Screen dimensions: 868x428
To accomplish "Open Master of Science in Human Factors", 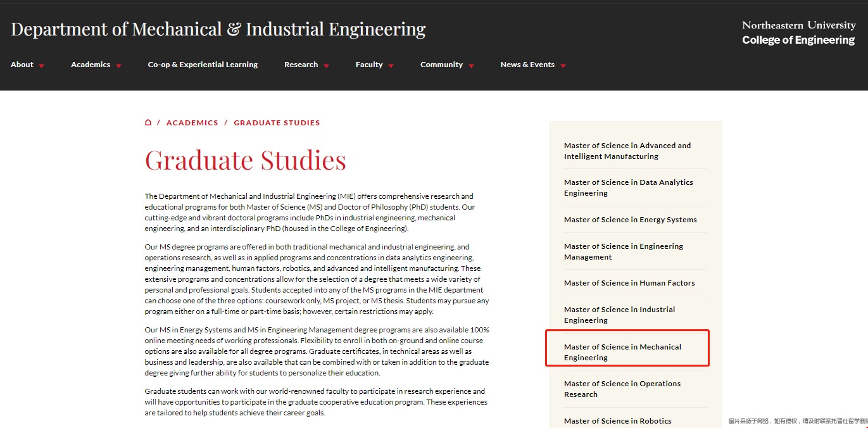I will click(629, 283).
